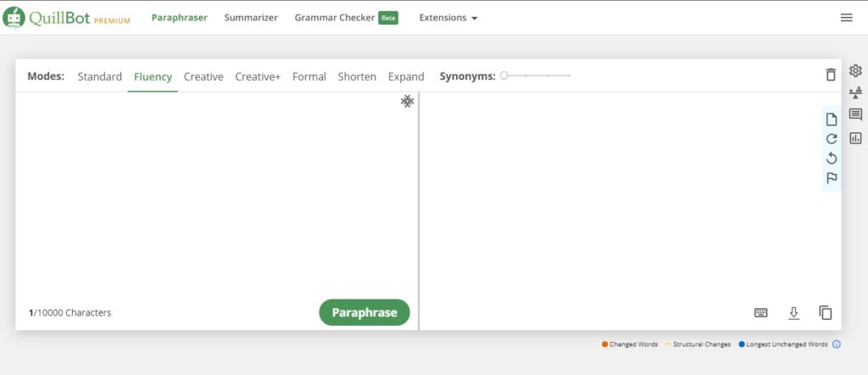The width and height of the screenshot is (868, 375).
Task: Select the Fluency mode
Action: coord(153,76)
